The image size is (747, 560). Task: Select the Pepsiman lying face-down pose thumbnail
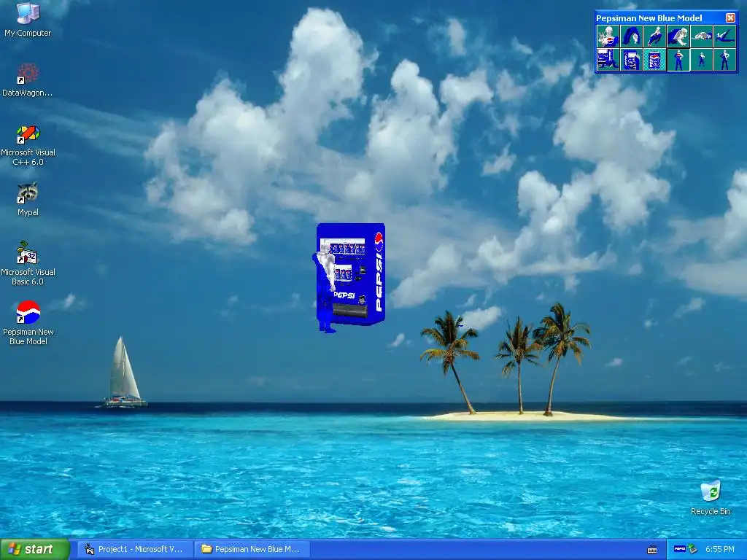coord(701,36)
